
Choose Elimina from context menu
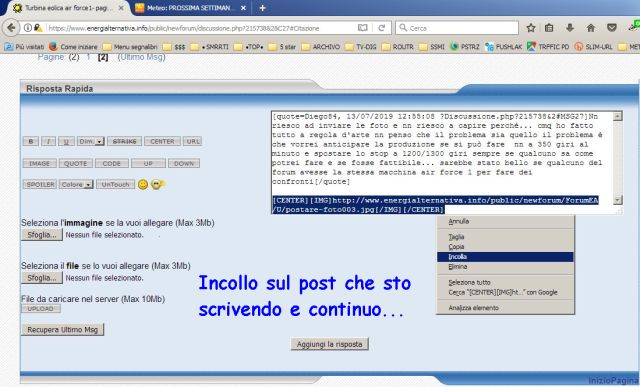[505, 267]
